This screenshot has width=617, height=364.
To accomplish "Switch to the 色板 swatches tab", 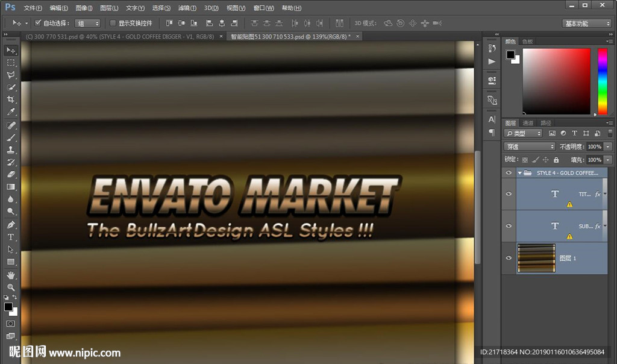I will [x=527, y=42].
